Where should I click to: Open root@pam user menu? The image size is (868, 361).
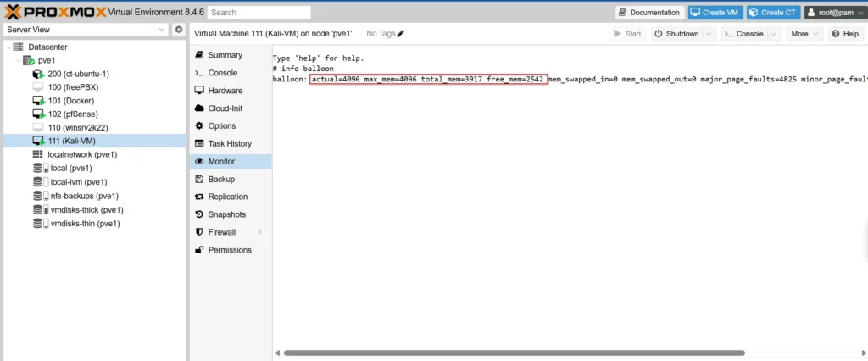click(834, 12)
